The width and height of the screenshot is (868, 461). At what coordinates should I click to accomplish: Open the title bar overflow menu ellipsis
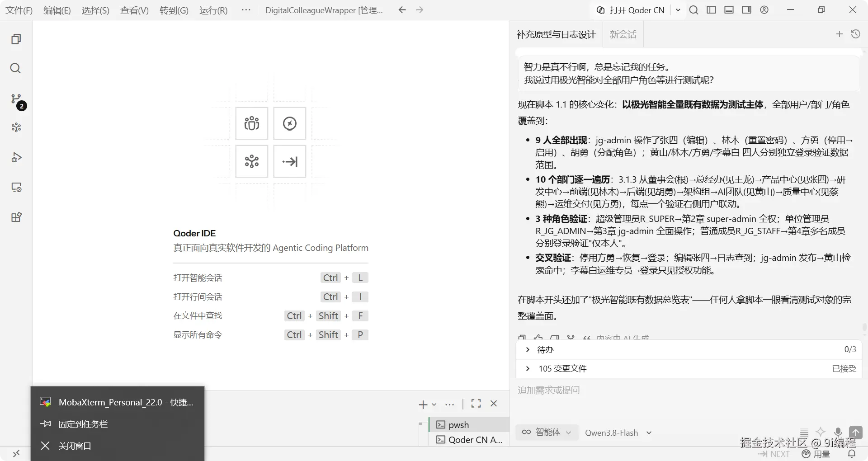(246, 10)
